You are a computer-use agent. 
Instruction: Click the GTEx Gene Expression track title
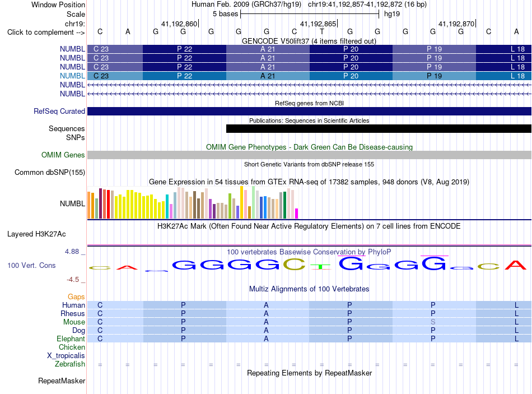pos(309,182)
